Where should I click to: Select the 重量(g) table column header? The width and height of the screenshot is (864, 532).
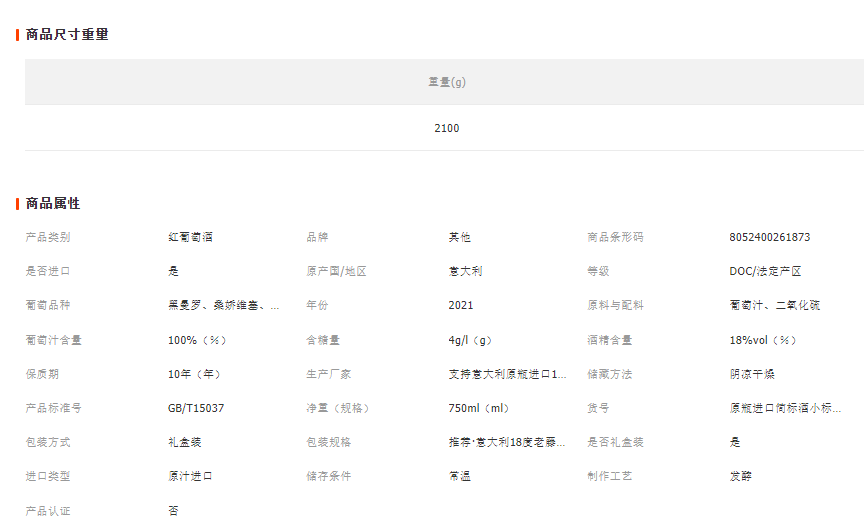447,82
